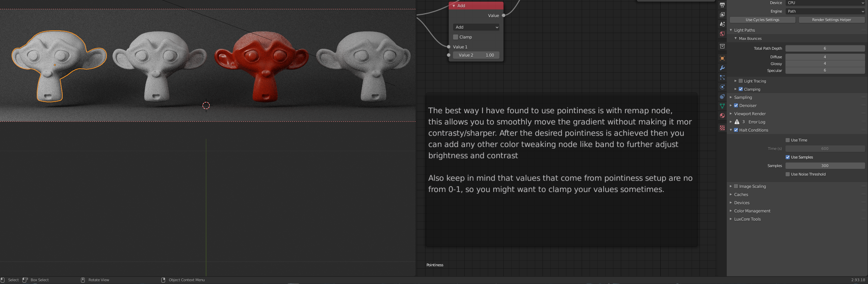Click the Render Settings Helper button
This screenshot has width=868, height=284.
[x=831, y=20]
